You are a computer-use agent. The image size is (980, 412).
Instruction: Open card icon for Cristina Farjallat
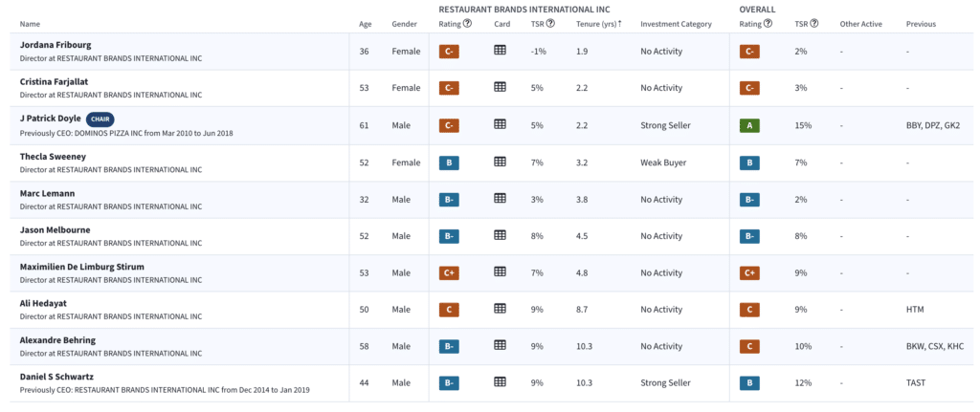coord(500,87)
